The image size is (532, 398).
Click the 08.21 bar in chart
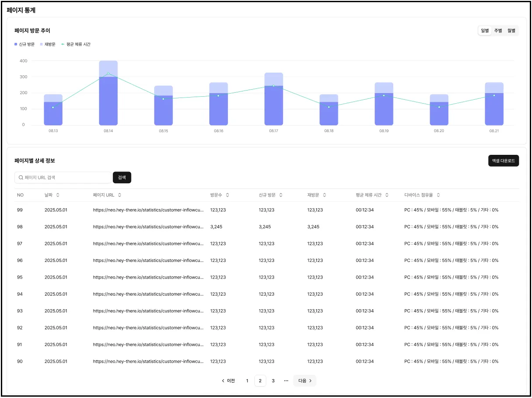click(x=494, y=104)
